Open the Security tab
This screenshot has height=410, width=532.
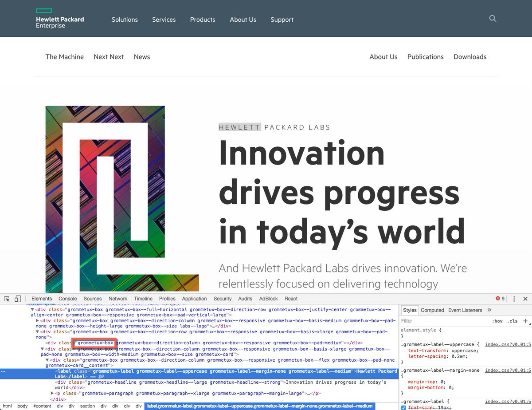pos(223,299)
